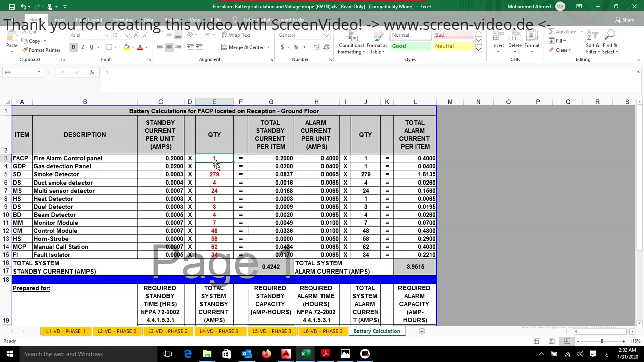Screen dimensions: 644x362
Task: Open the Merge & Center dropdown arrow
Action: 268,47
